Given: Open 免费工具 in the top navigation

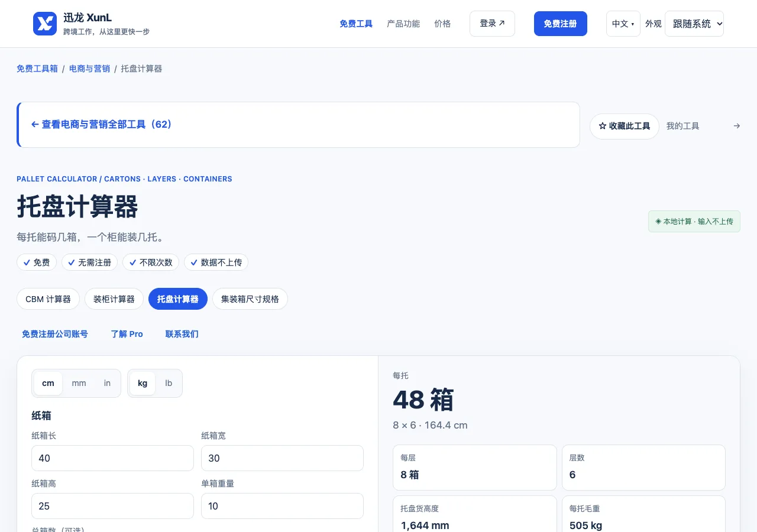Looking at the screenshot, I should click(356, 24).
